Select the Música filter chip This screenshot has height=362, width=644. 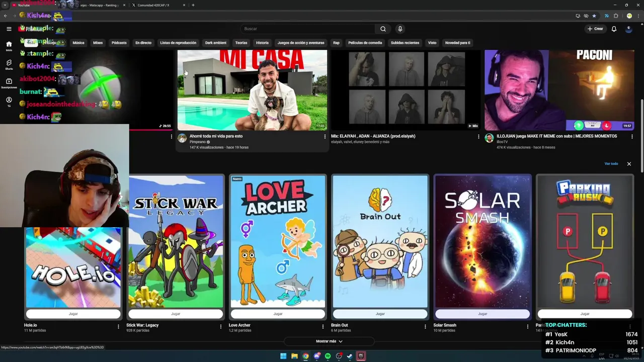tap(78, 43)
